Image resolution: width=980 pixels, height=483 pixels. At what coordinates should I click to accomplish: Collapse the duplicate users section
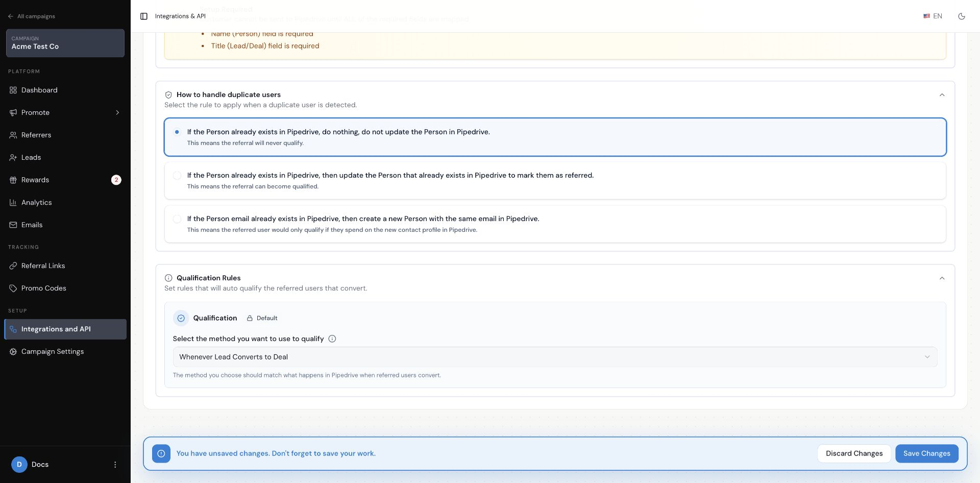942,95
